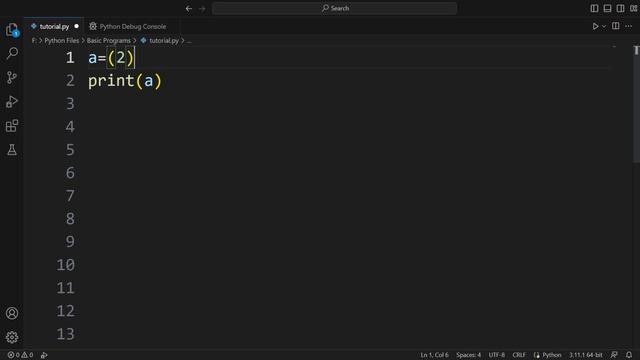
Task: Select Python Files in the breadcrumb
Action: [x=62, y=40]
